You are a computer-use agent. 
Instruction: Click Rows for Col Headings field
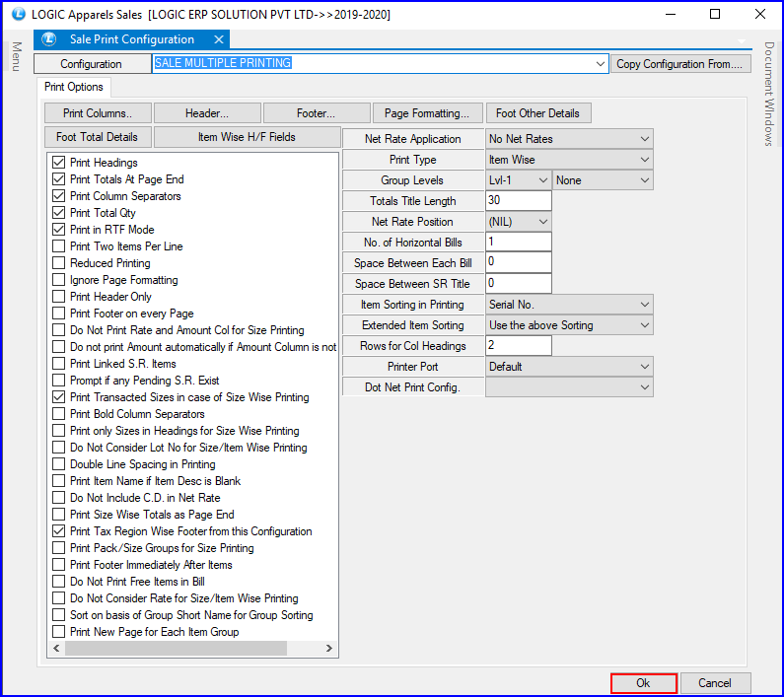click(x=519, y=346)
